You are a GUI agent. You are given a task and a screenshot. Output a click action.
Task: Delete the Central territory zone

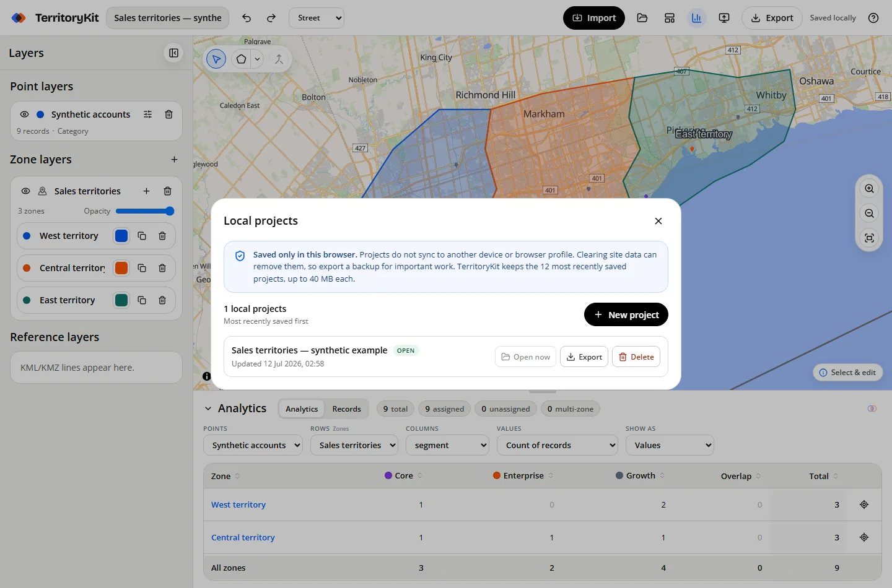tap(162, 268)
